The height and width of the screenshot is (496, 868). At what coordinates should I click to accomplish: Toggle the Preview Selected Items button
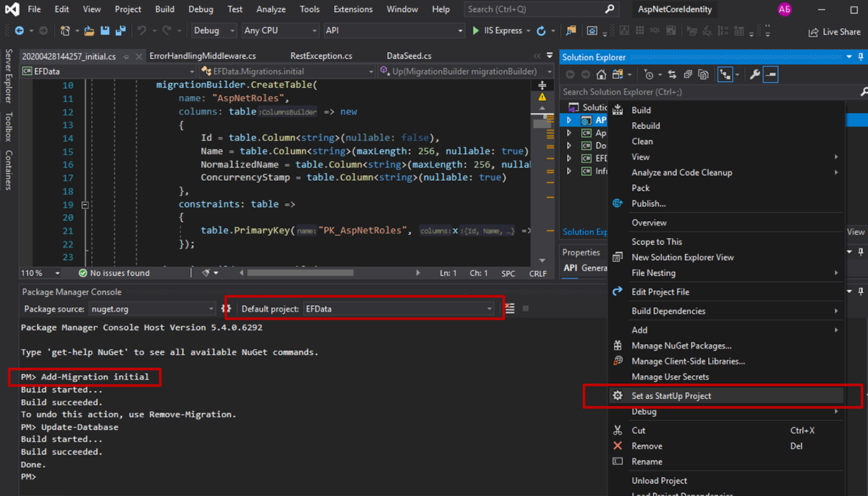[x=770, y=74]
